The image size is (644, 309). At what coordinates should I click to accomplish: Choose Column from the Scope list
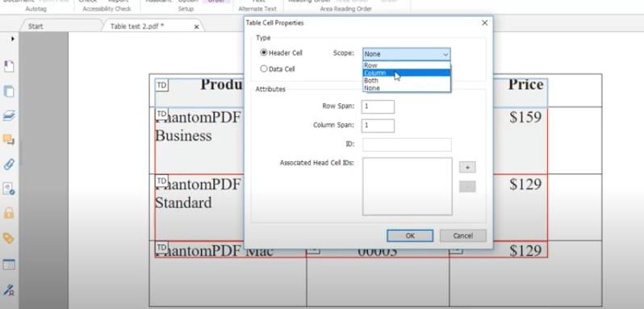click(x=407, y=73)
